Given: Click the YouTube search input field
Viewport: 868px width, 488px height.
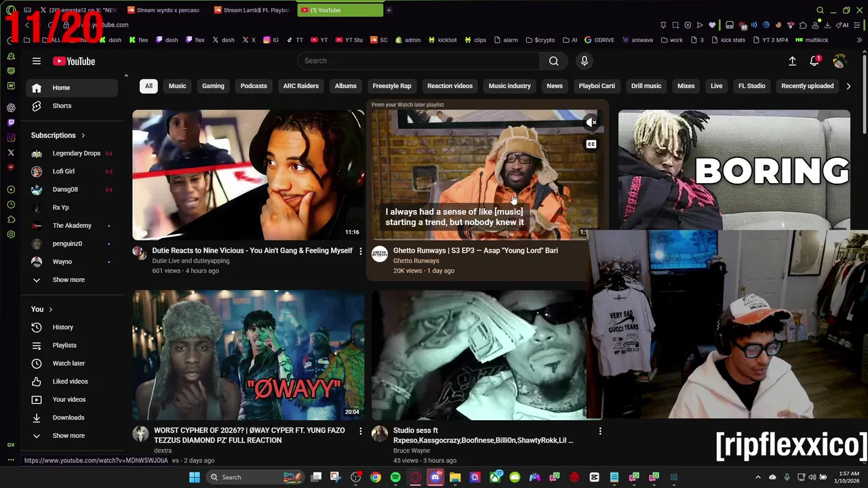Looking at the screenshot, I should click(x=418, y=61).
